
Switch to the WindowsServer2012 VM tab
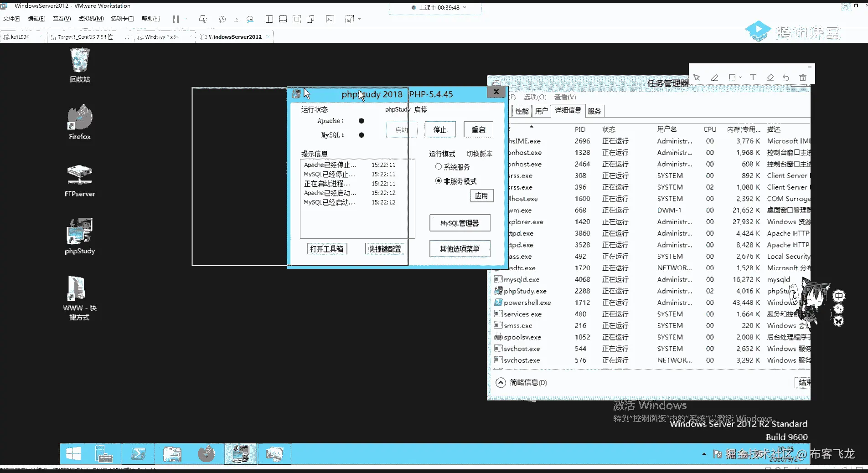(235, 37)
